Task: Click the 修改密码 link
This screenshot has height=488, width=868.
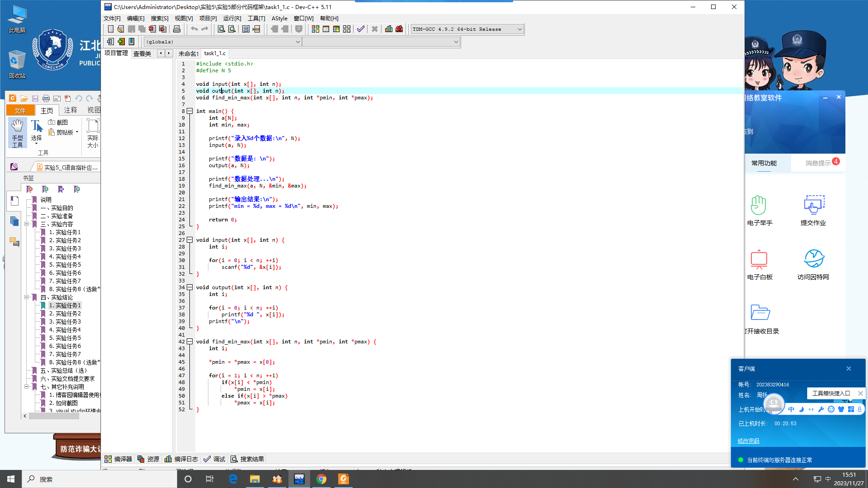Action: click(x=748, y=441)
